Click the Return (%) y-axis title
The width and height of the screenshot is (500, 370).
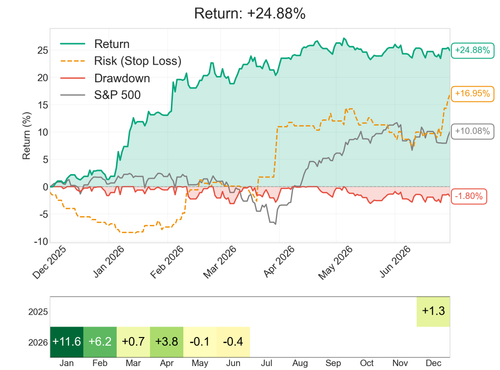pyautogui.click(x=26, y=136)
